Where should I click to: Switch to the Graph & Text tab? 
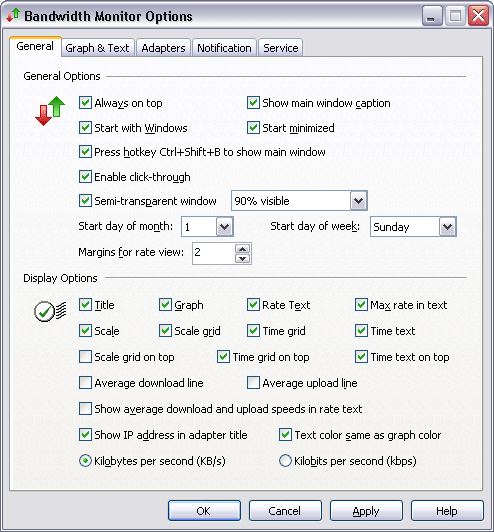click(x=97, y=48)
